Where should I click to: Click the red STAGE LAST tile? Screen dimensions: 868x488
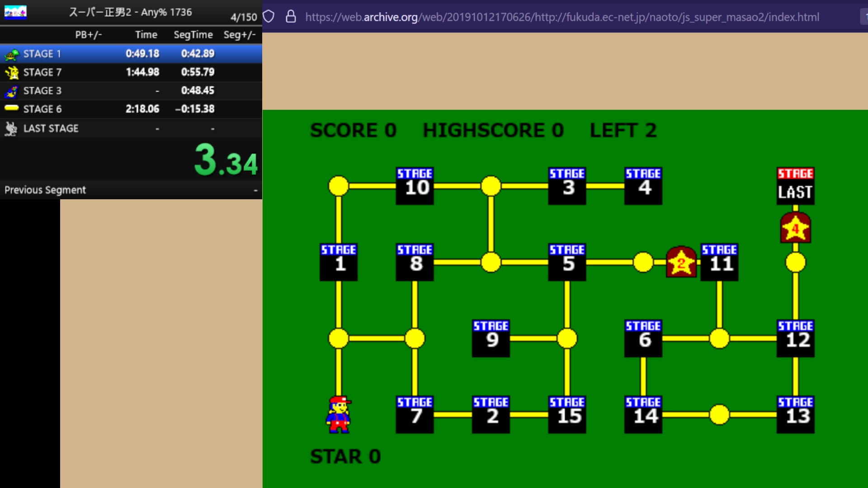pos(795,186)
